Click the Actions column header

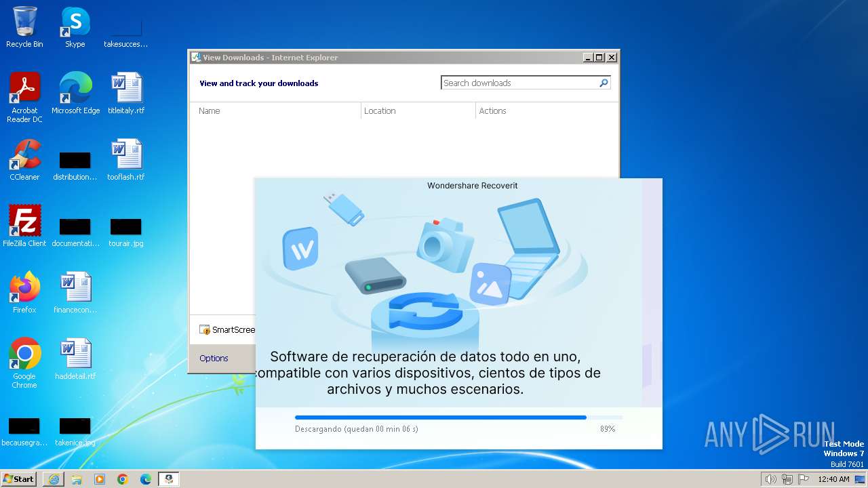[547, 110]
